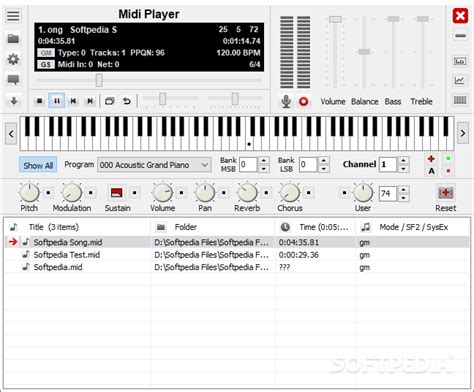
Task: Shift piano keyboard right
Action: click(x=463, y=133)
